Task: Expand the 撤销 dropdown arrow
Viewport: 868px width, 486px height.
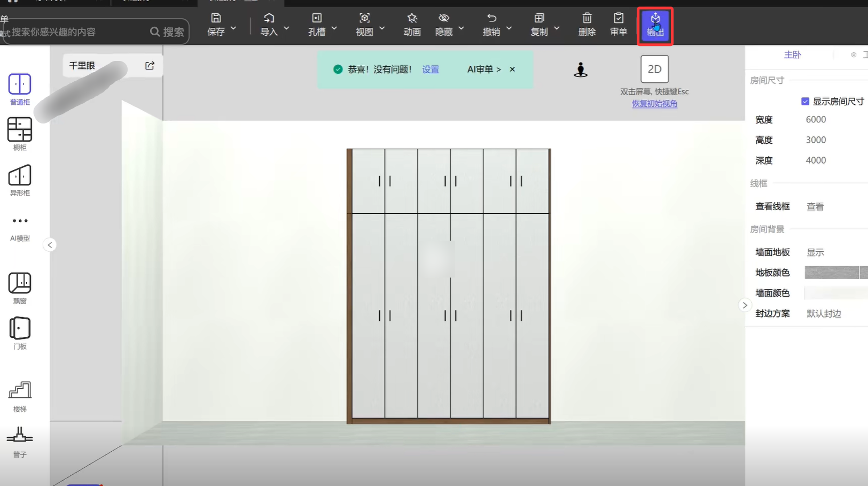Action: click(x=509, y=28)
